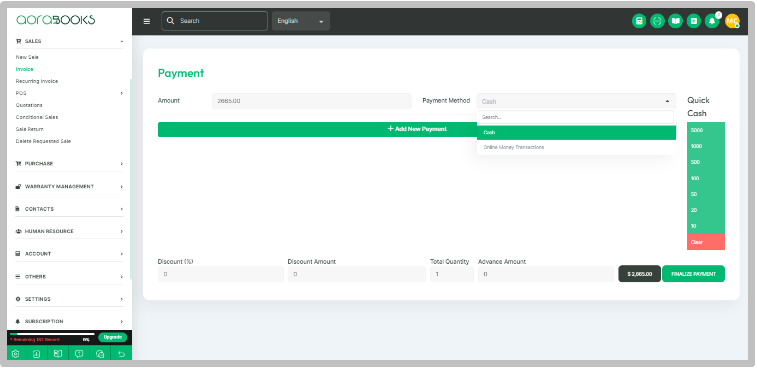Open the book icon in top bar
This screenshot has width=757, height=368.
pyautogui.click(x=675, y=21)
